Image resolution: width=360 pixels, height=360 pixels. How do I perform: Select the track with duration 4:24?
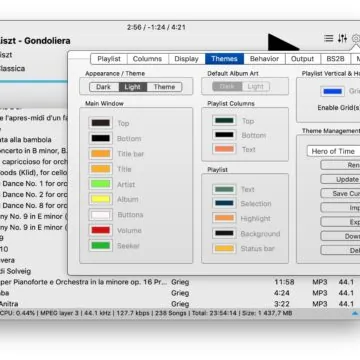[x=180, y=293]
